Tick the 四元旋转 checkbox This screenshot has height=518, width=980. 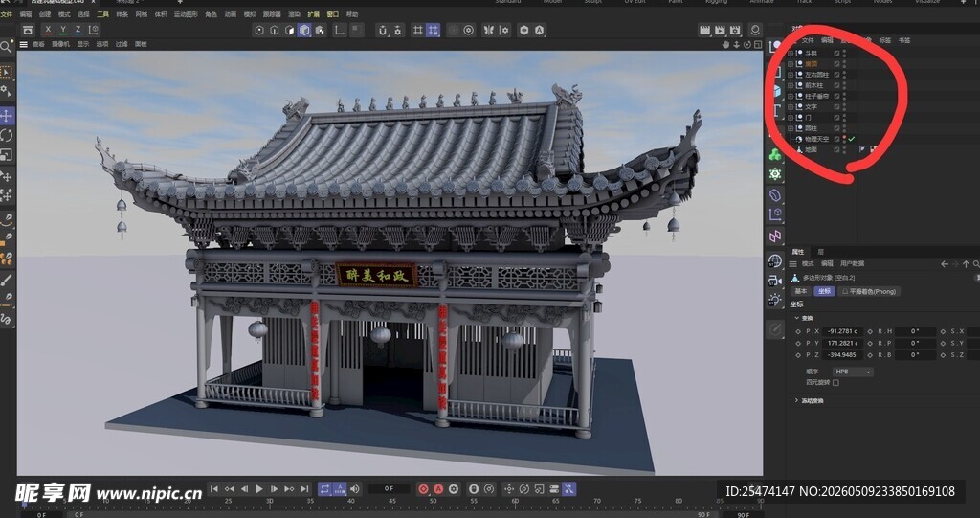pyautogui.click(x=835, y=382)
